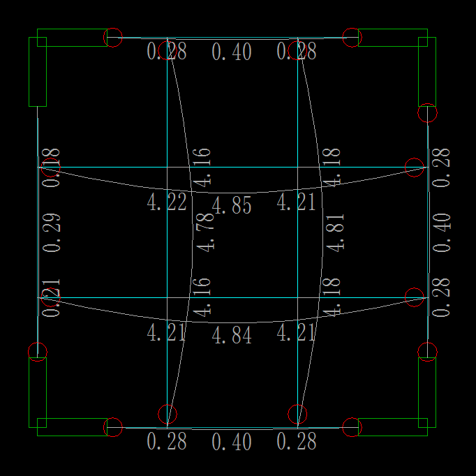The image size is (476, 476).
Task: Select top-left horizontal green rectangle
Action: (x=73, y=38)
